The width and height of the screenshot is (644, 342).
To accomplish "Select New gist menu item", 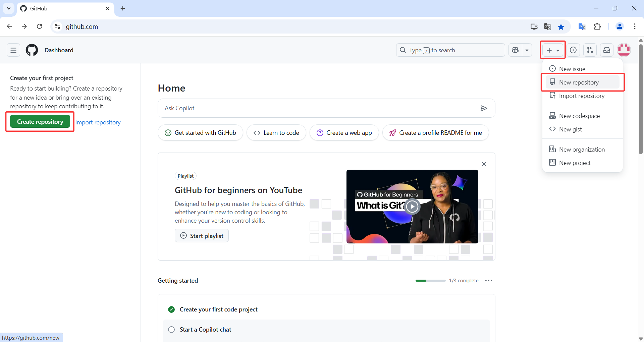I will (x=583, y=129).
